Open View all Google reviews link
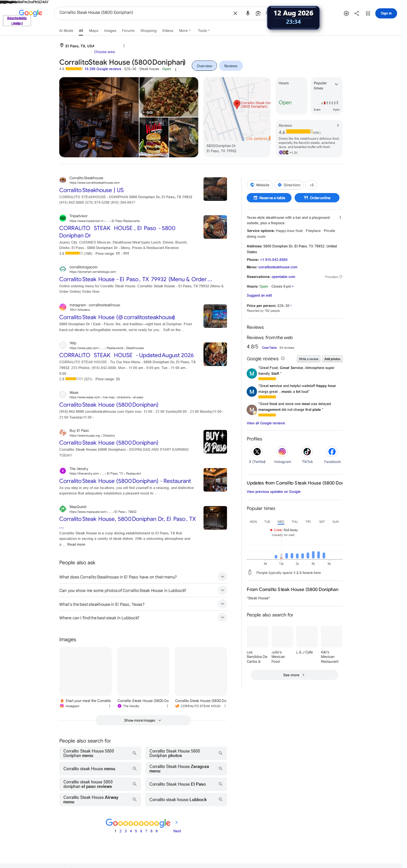This screenshot has height=868, width=407. tap(265, 423)
